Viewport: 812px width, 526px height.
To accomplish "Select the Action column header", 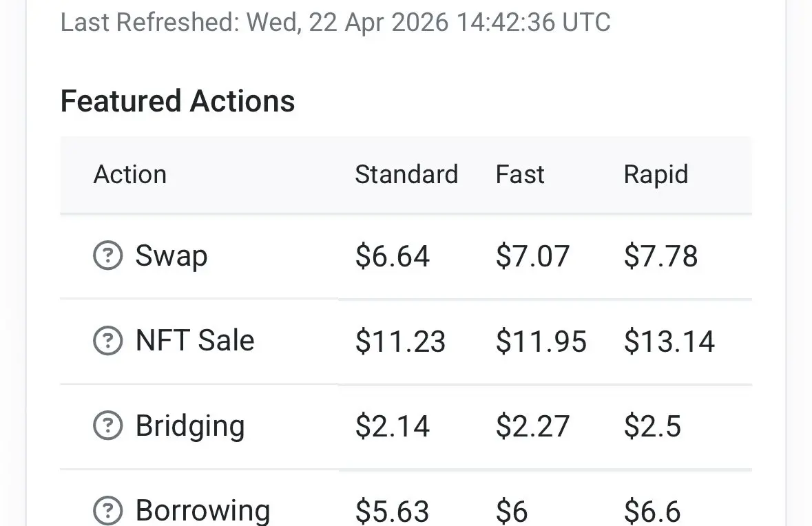I will 130,174.
